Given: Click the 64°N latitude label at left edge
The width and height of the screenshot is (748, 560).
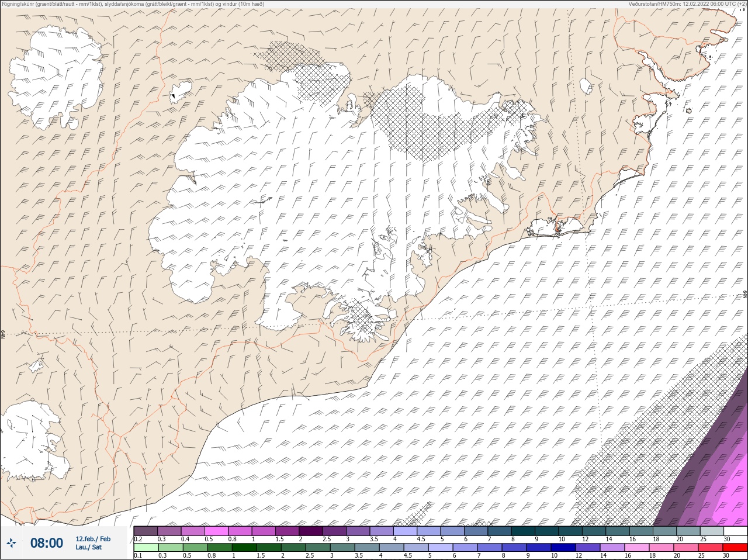Looking at the screenshot, I should coord(3,335).
